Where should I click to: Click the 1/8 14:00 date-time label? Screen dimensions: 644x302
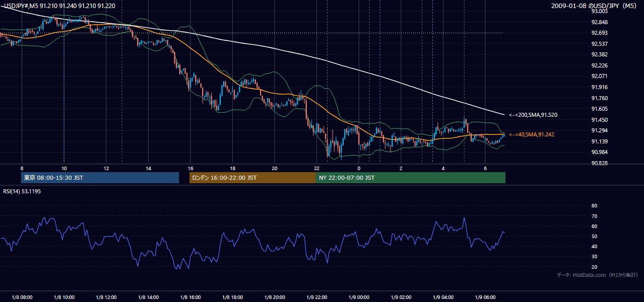tap(148, 297)
